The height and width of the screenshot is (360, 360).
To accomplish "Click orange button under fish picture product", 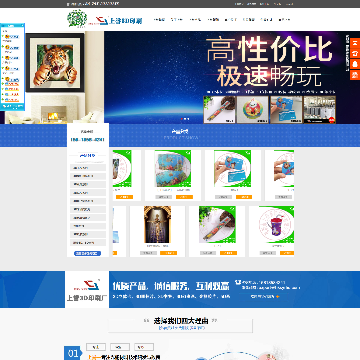I will point(184,197).
